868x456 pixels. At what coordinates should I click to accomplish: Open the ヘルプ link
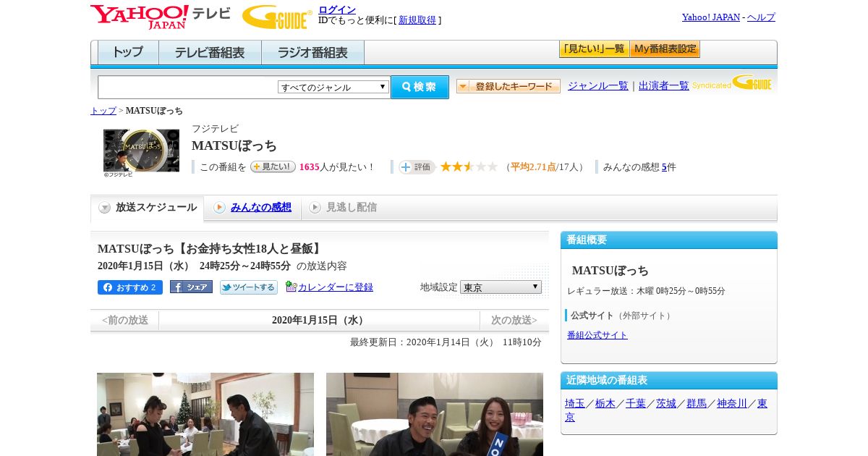coord(761,17)
